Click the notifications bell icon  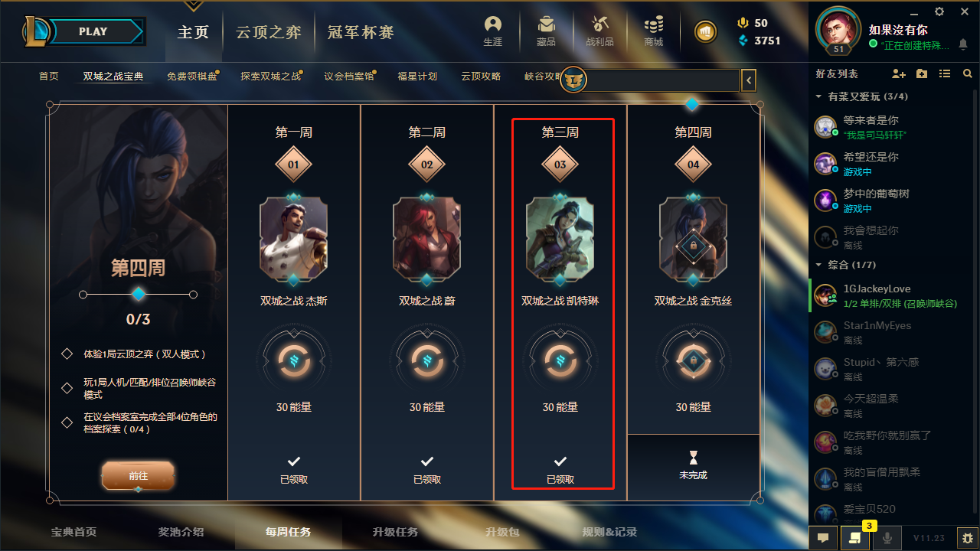(x=963, y=44)
